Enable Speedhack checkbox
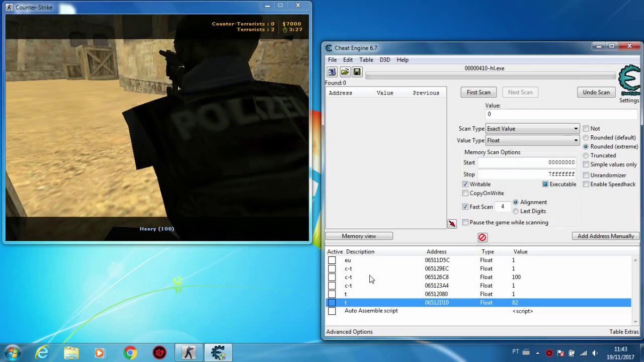The height and width of the screenshot is (362, 644). click(586, 185)
